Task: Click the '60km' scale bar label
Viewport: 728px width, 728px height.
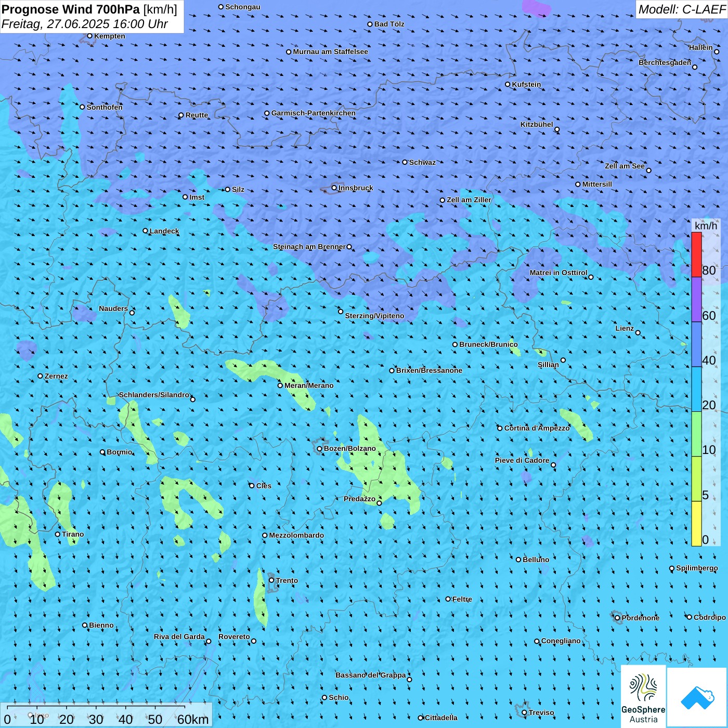Action: pyautogui.click(x=193, y=720)
